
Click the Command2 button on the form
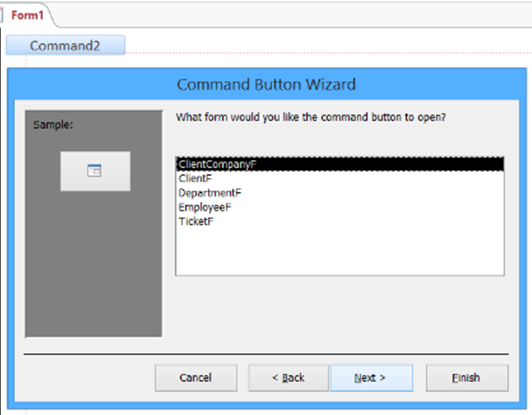65,45
